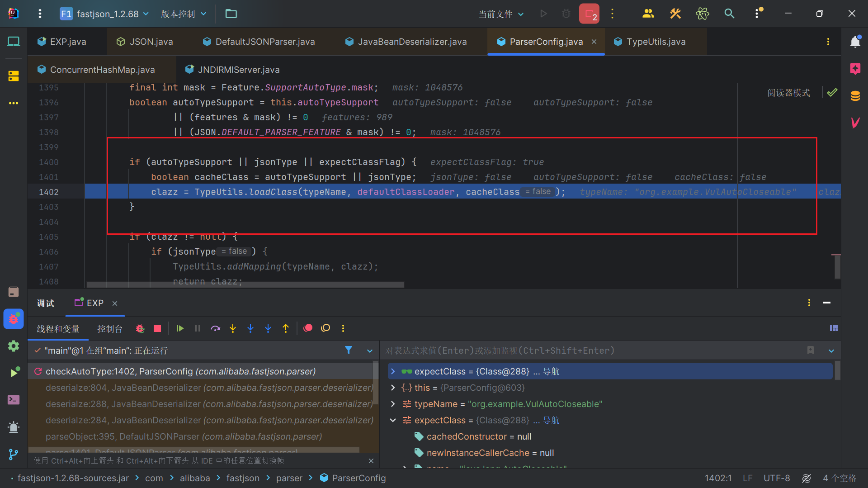Click the ParserConfig breadcrumb
The height and width of the screenshot is (488, 868).
[x=353, y=478]
